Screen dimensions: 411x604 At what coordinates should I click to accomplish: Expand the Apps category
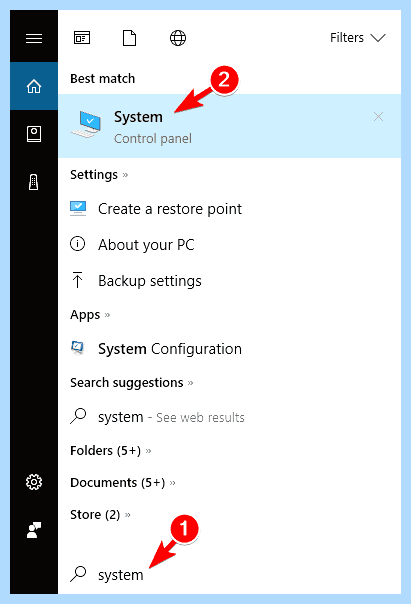coord(90,315)
